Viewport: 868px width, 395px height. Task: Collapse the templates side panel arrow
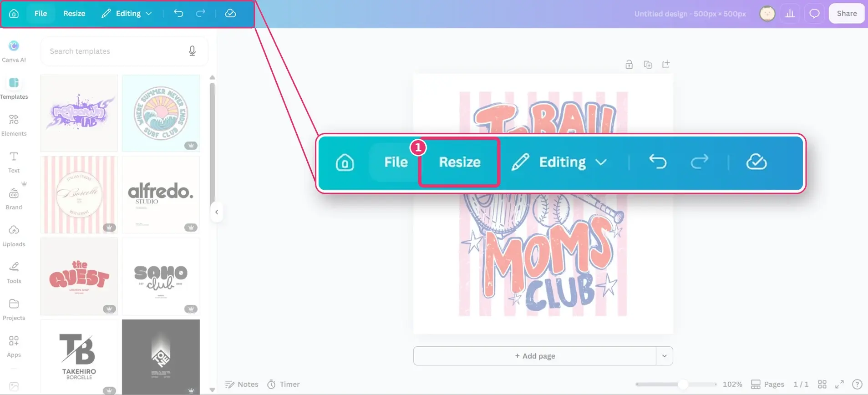tap(217, 212)
